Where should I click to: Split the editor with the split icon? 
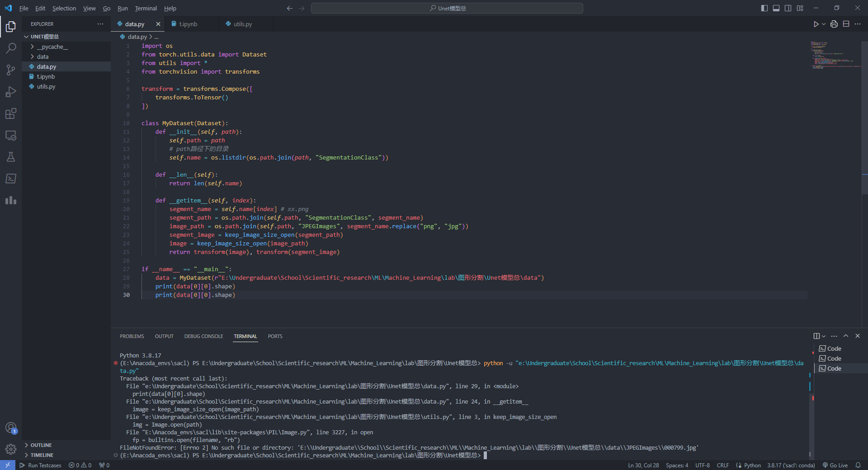point(846,24)
